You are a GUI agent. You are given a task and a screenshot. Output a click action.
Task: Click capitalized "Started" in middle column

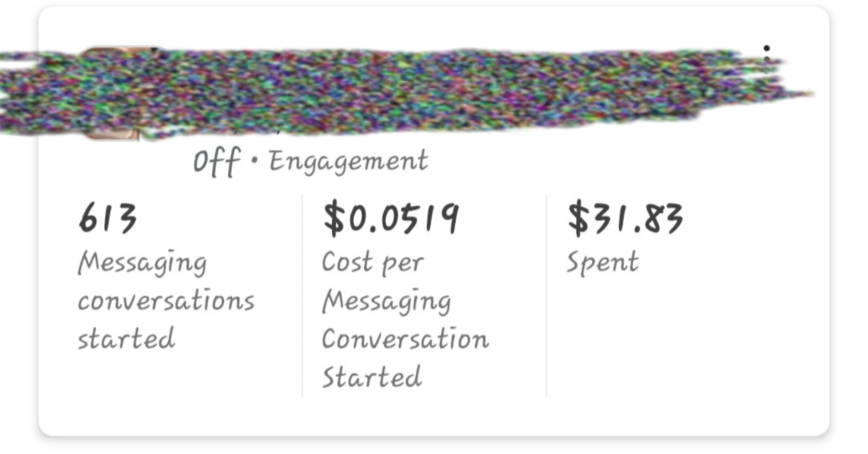[x=372, y=377]
